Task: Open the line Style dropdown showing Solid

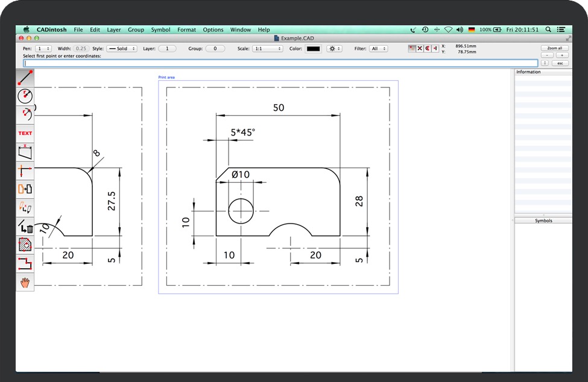Action: [122, 49]
